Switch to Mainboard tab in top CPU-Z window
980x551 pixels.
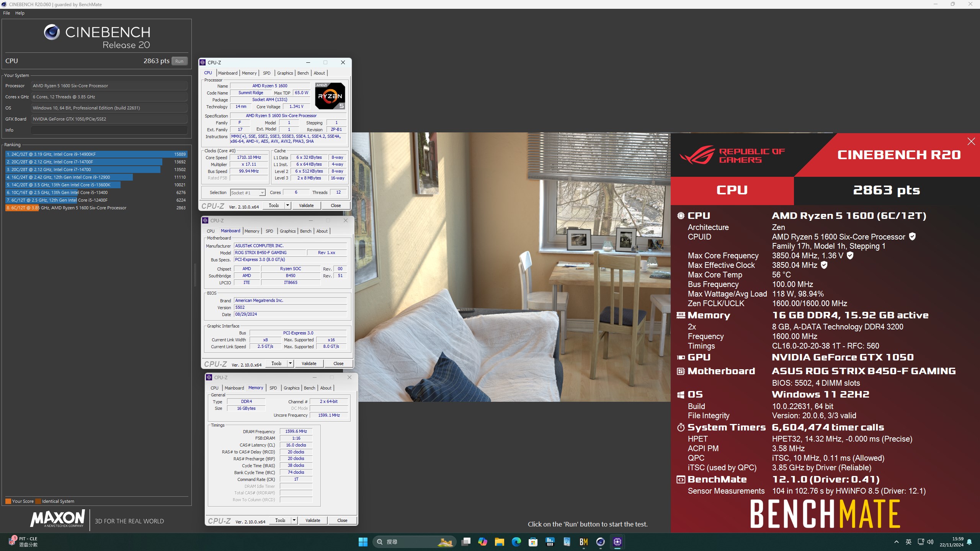(228, 73)
